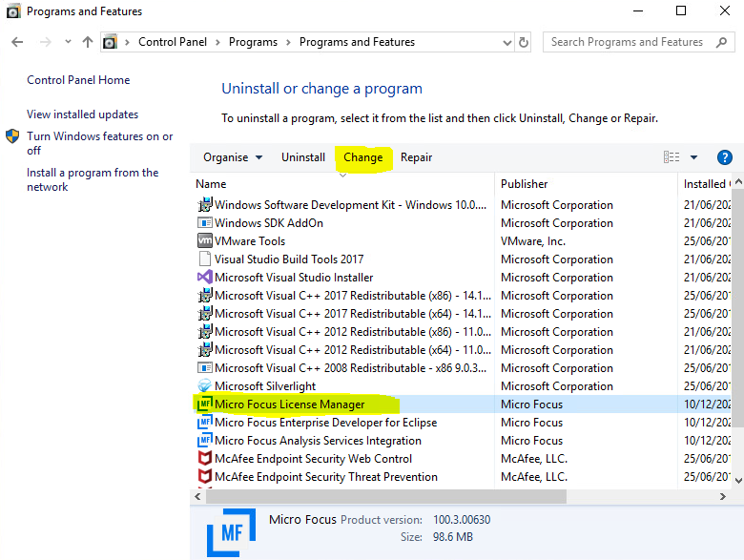The image size is (744, 560).
Task: Open the recent locations dropdown arrow
Action: [x=68, y=42]
